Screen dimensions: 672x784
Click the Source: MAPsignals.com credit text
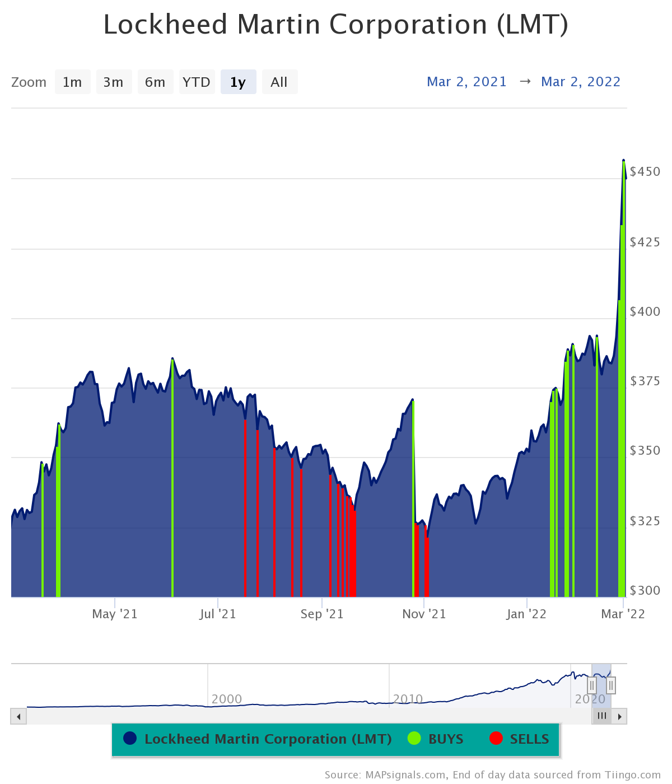click(x=493, y=775)
